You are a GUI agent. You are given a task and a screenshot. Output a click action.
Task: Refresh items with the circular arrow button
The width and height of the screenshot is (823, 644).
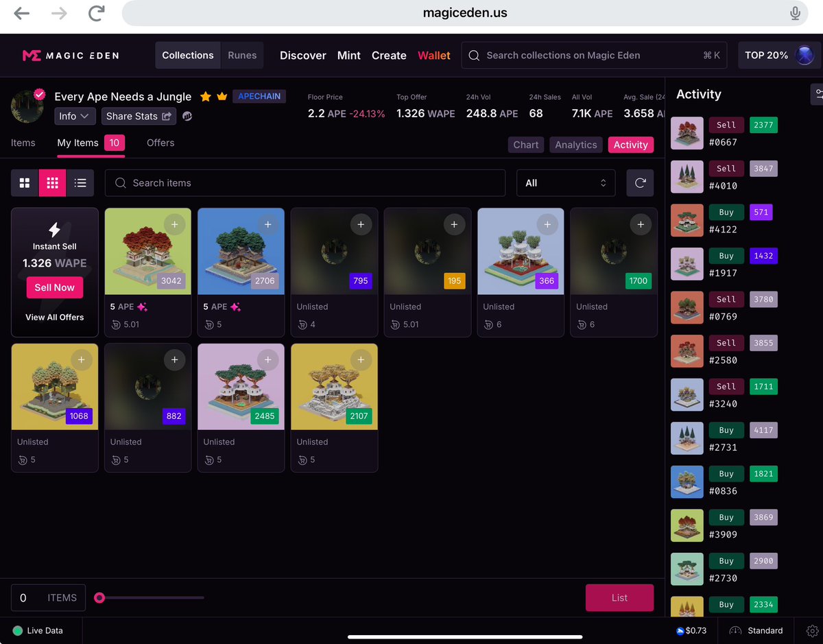pyautogui.click(x=640, y=183)
